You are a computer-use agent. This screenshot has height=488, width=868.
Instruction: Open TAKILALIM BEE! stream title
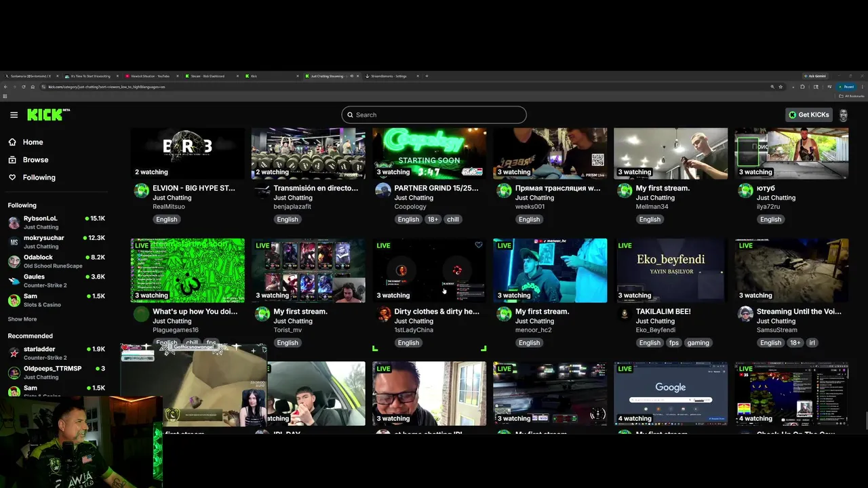click(663, 312)
